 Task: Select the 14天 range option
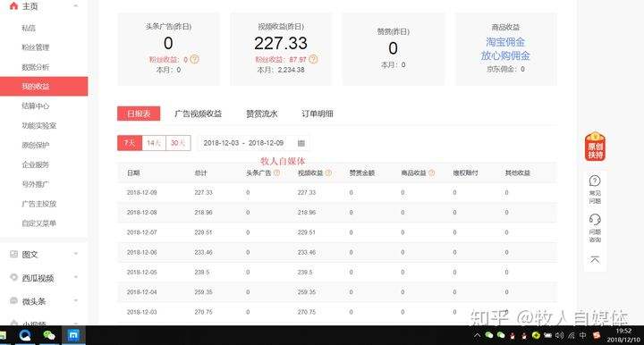click(154, 143)
